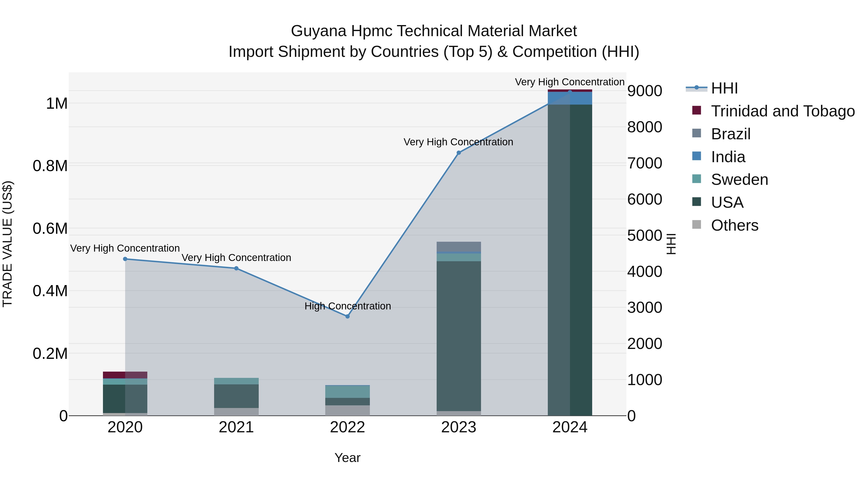Click the 2022 Others bar segment
Image resolution: width=868 pixels, height=488 pixels.
pyautogui.click(x=347, y=411)
